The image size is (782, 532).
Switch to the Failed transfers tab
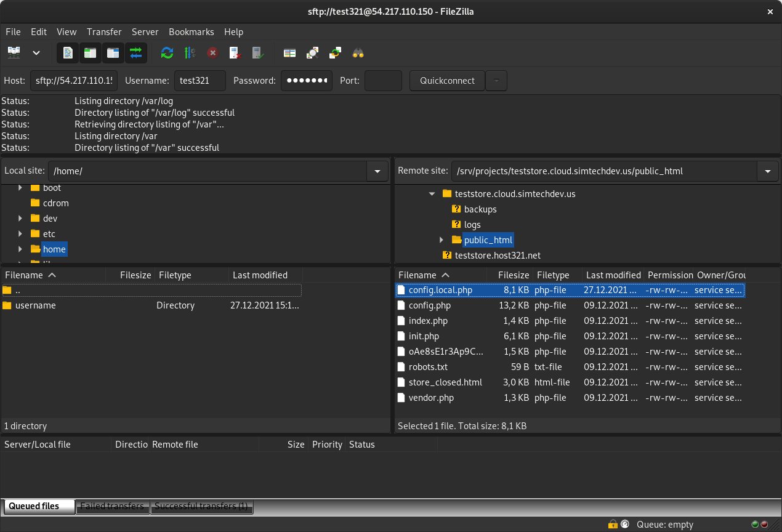tap(112, 507)
